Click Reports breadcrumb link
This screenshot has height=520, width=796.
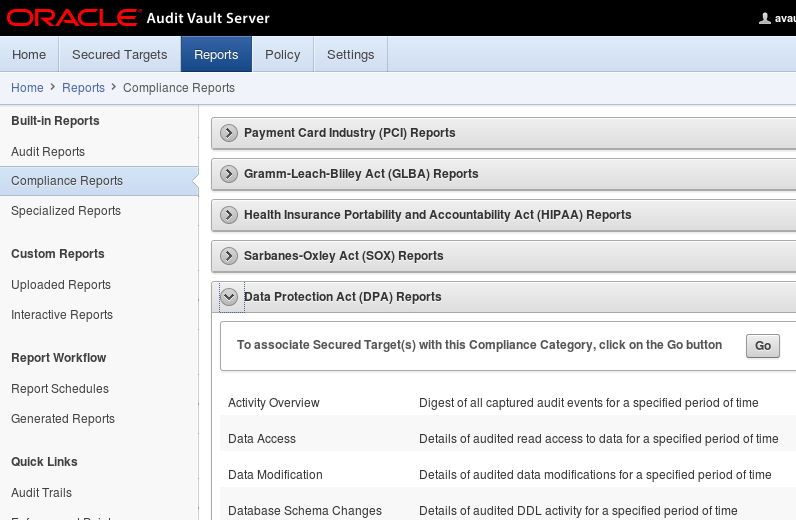(83, 88)
